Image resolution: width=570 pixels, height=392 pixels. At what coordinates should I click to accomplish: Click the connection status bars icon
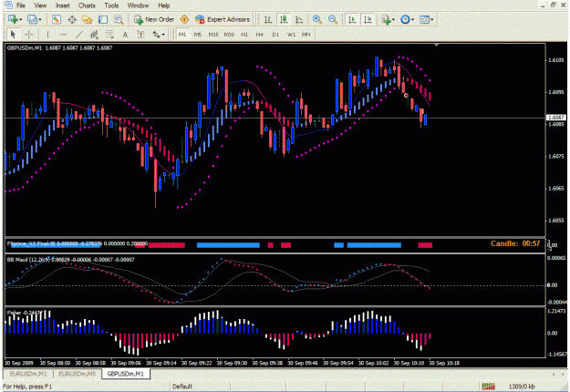[x=489, y=387]
